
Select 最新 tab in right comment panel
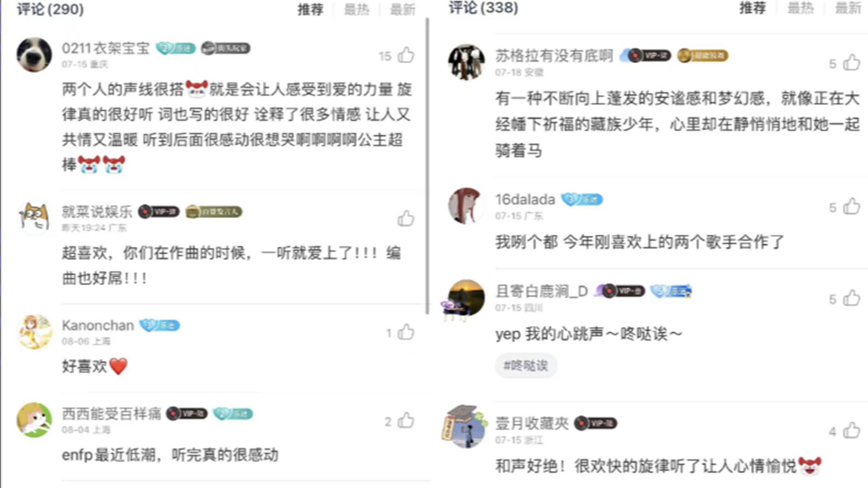click(x=848, y=8)
